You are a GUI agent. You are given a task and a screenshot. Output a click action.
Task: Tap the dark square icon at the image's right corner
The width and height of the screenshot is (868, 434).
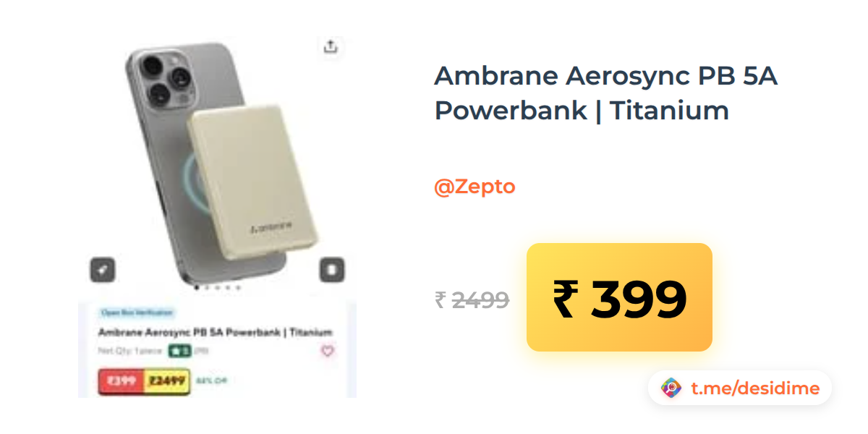pos(331,270)
